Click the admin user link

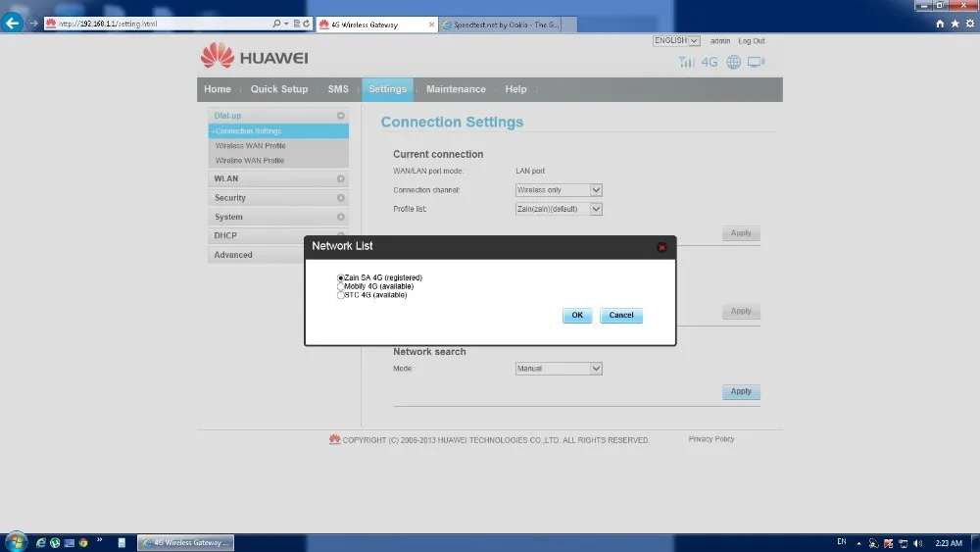click(x=720, y=41)
